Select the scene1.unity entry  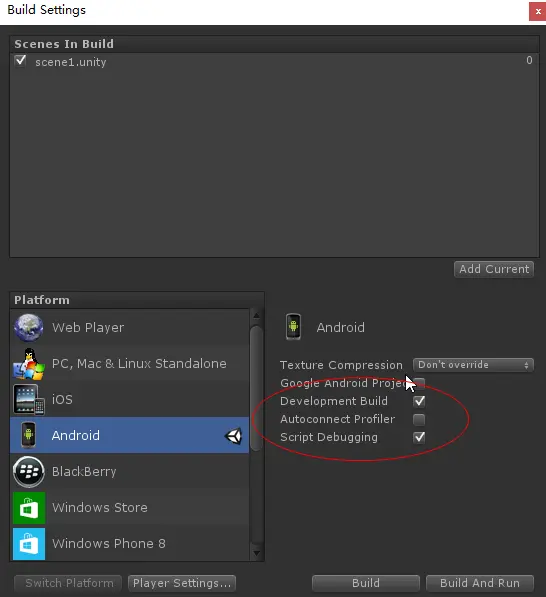click(71, 62)
